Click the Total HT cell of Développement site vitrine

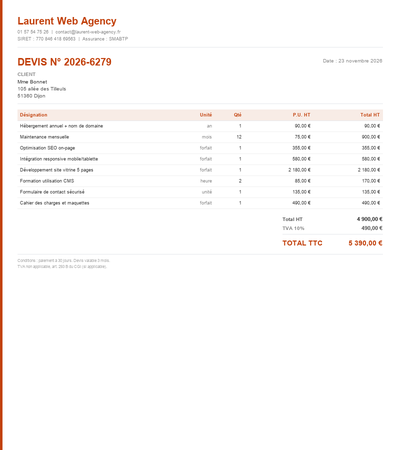(x=369, y=170)
